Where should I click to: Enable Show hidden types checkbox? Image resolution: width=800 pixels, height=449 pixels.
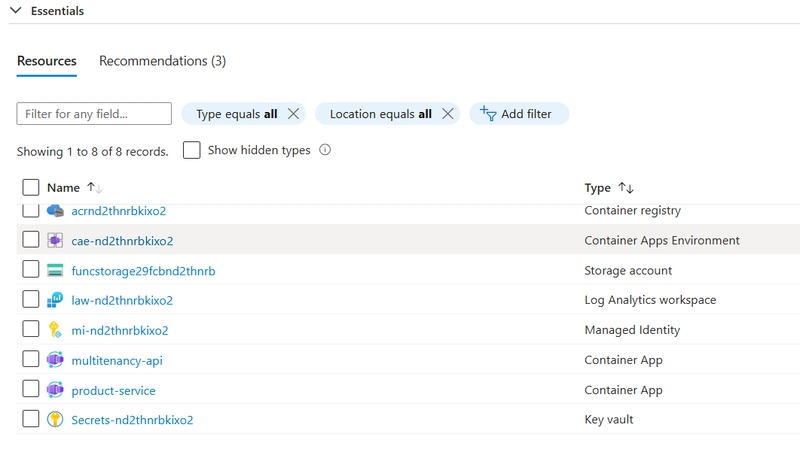pyautogui.click(x=192, y=150)
